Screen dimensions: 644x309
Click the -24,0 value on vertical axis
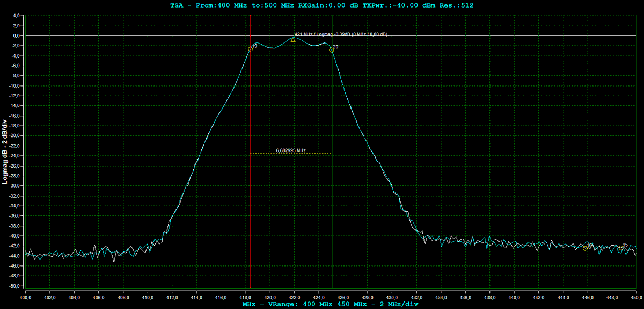pos(13,156)
